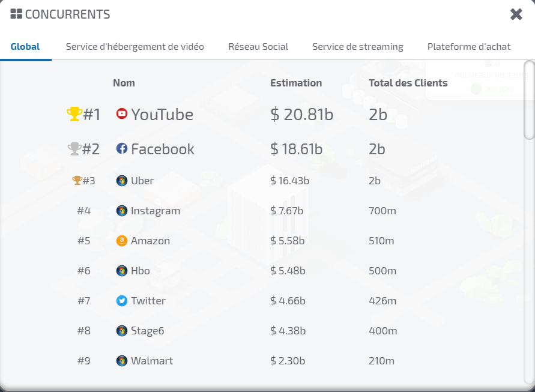Click the Facebook logo icon
This screenshot has width=535, height=392.
122,148
